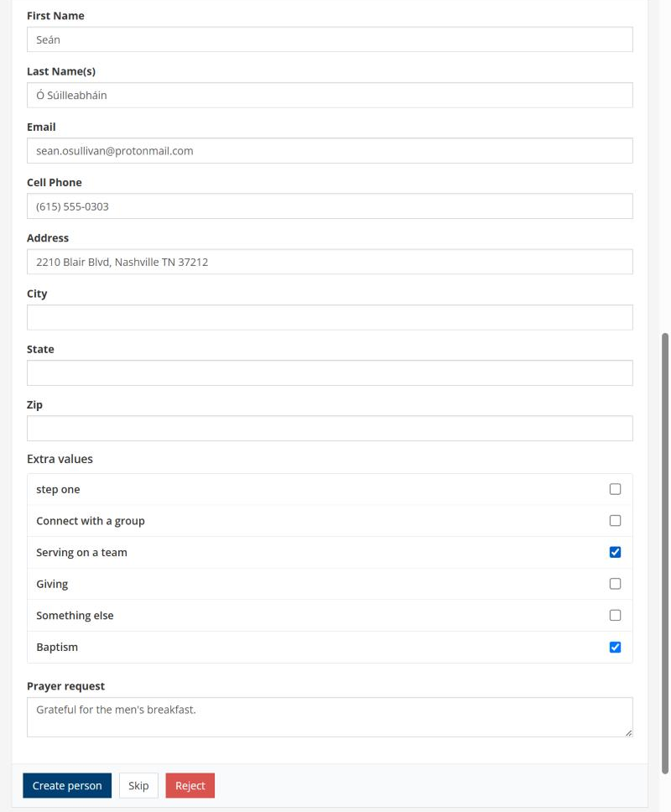The width and height of the screenshot is (671, 812).
Task: Grab the prayer request textarea resize handle
Action: pos(628,733)
